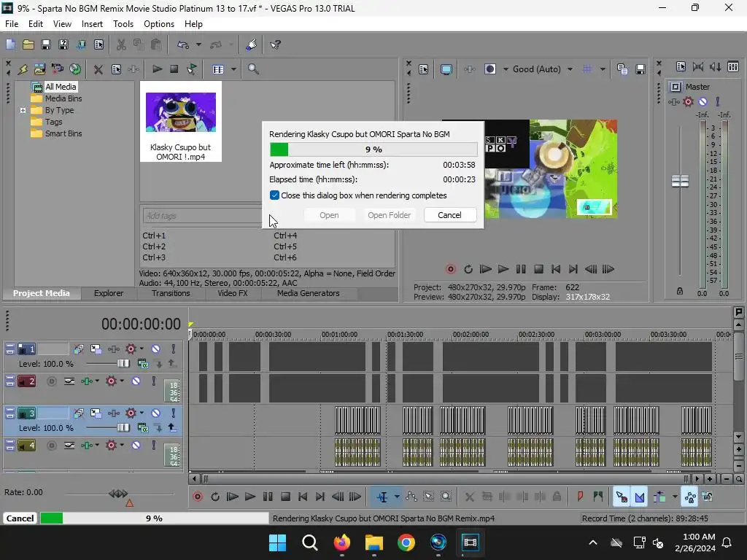Screen dimensions: 747x560
Task: Toggle mute on video track 1
Action: pyautogui.click(x=156, y=349)
